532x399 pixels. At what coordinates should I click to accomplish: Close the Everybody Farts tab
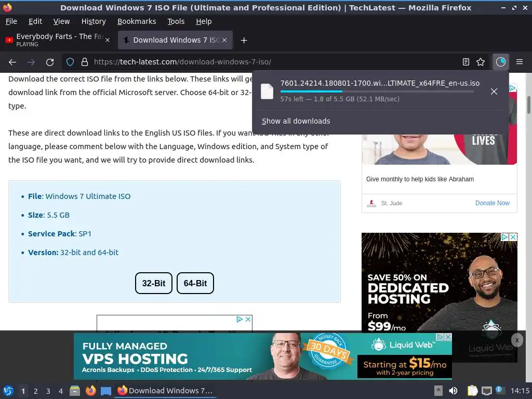108,40
